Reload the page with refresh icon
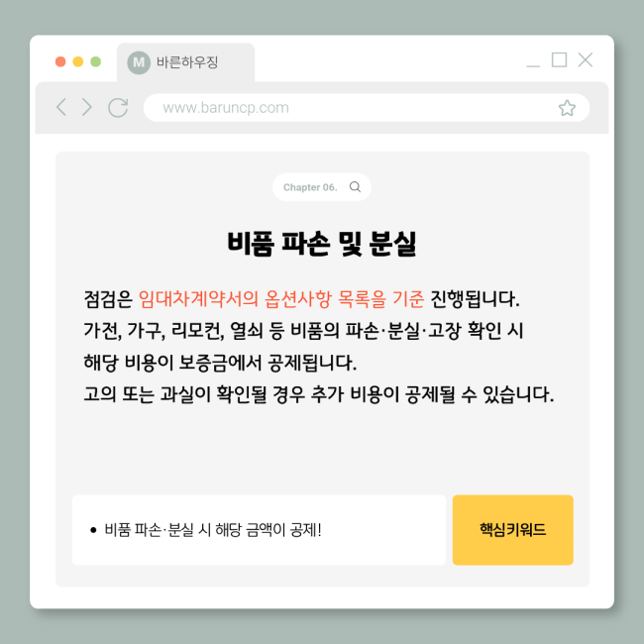This screenshot has height=644, width=644. 118,108
